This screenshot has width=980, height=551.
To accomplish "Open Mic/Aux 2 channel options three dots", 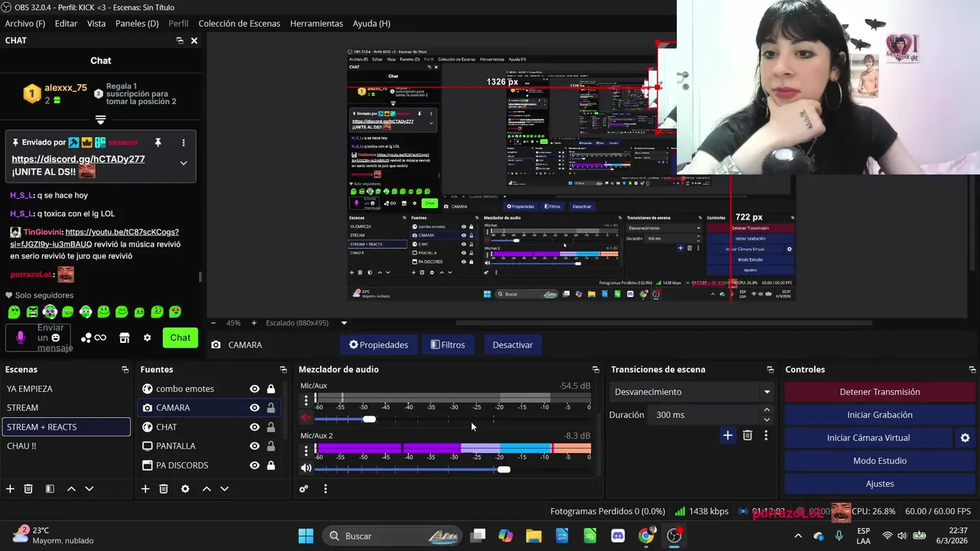I will 306,450.
